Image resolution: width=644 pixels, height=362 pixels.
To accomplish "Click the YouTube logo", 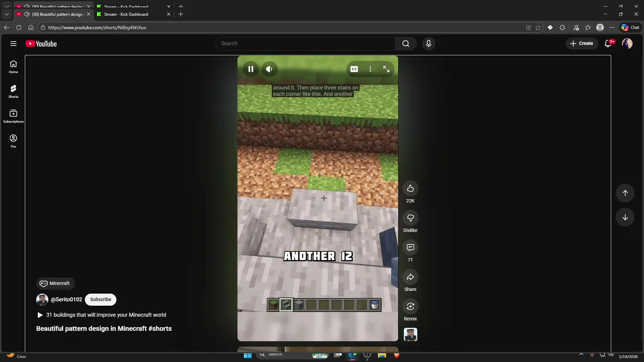I will (x=41, y=44).
